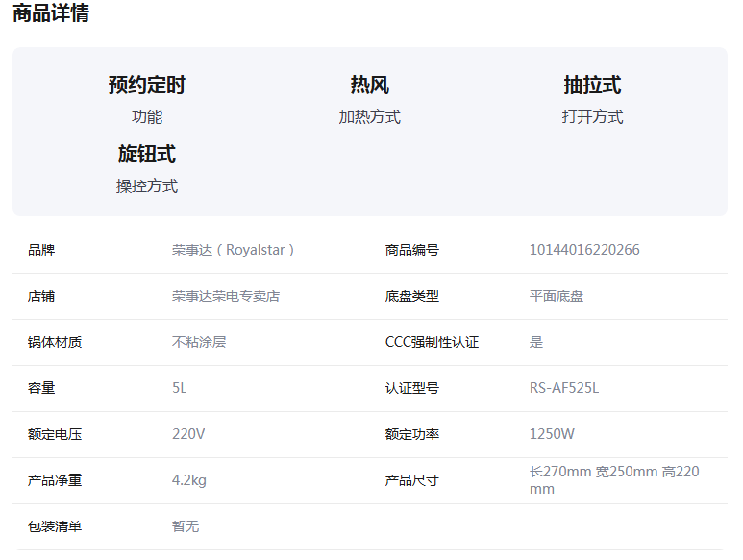Click the 包装清单 label

[x=55, y=526]
